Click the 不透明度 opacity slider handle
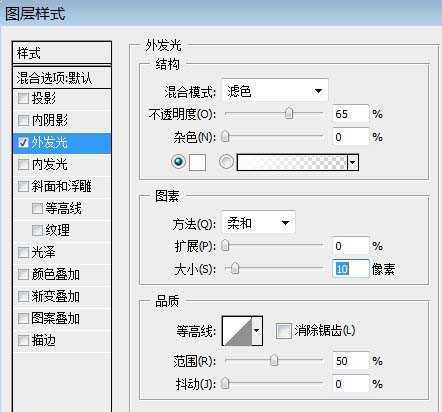The height and width of the screenshot is (412, 442). 289,113
